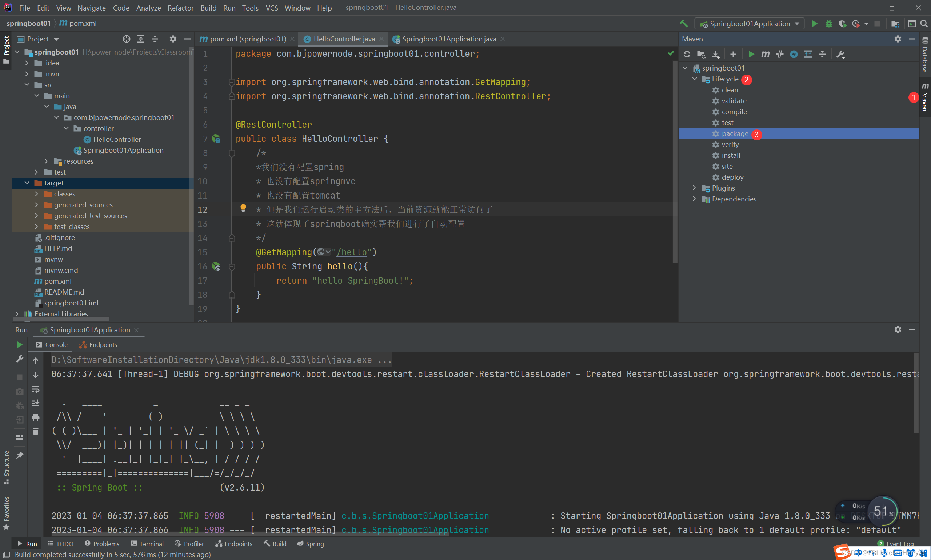Click the Spring bean gutter icon on line 7

[x=216, y=139]
